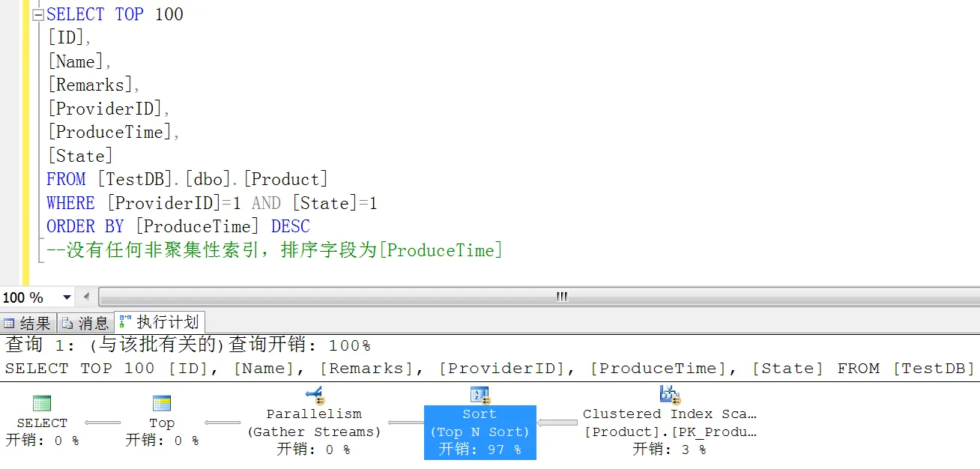Screen dimensions: 980x469
Task: Click the FROM [TestDB].[dbo].[Product] line
Action: coord(187,180)
